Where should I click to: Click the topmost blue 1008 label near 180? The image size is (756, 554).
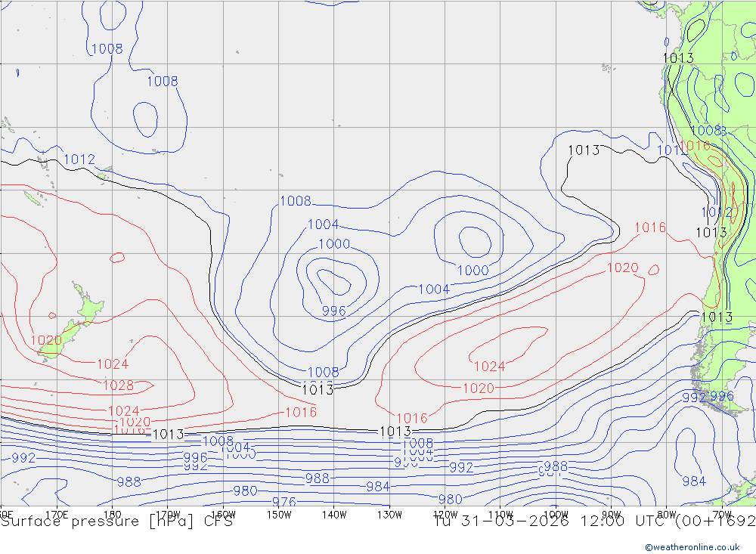pyautogui.click(x=107, y=48)
